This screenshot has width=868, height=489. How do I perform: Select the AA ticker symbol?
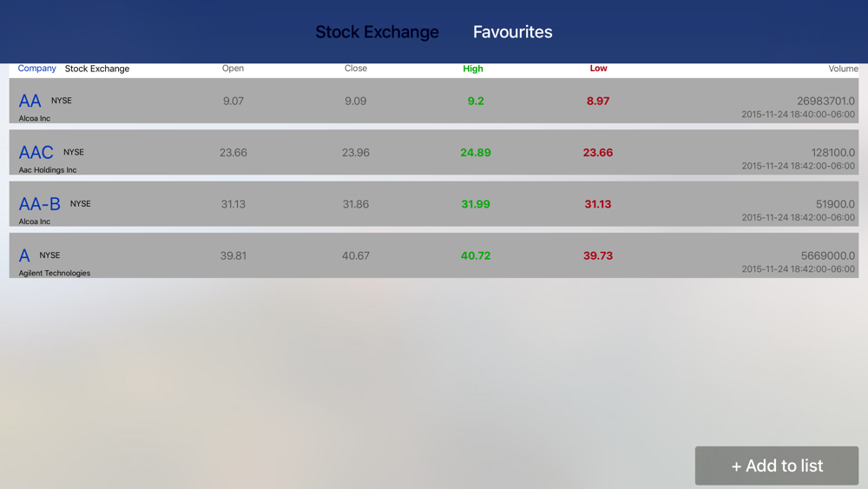tap(30, 101)
